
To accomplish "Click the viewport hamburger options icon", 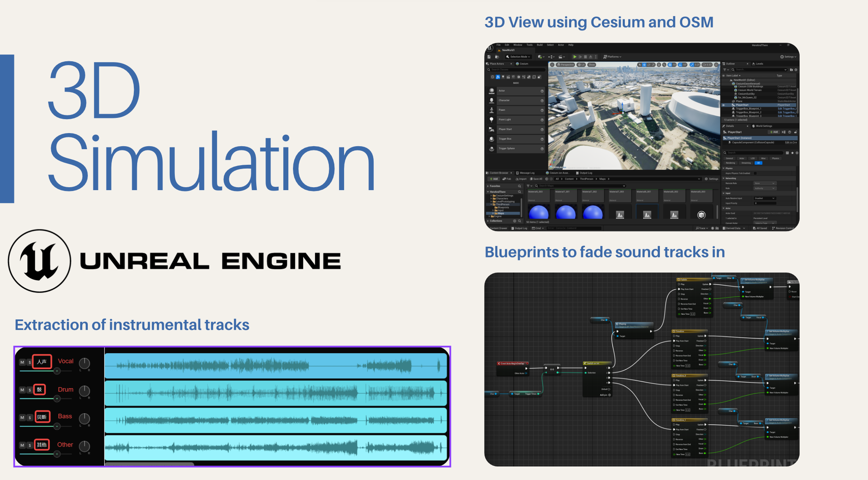I will pos(552,65).
